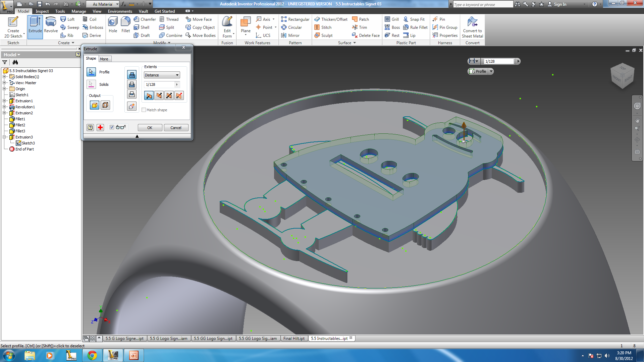The image size is (644, 362).
Task: Open Plane tool dropdown arrow
Action: [246, 35]
